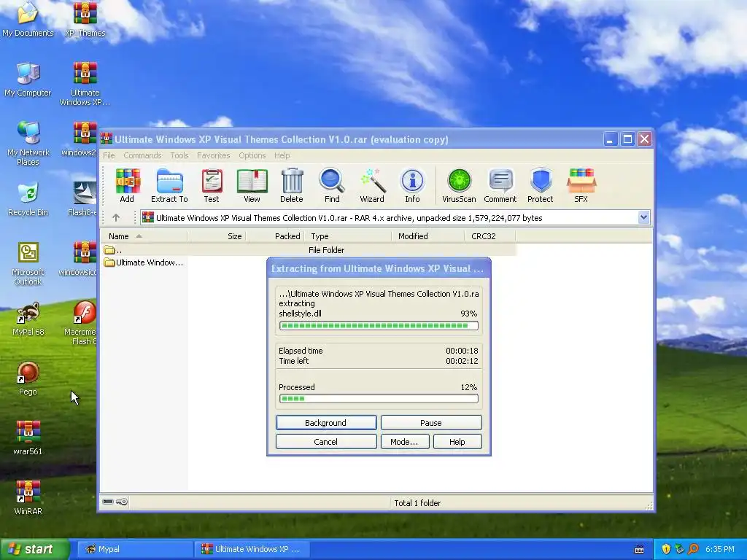Open the Tools menu
The width and height of the screenshot is (747, 560).
[179, 155]
